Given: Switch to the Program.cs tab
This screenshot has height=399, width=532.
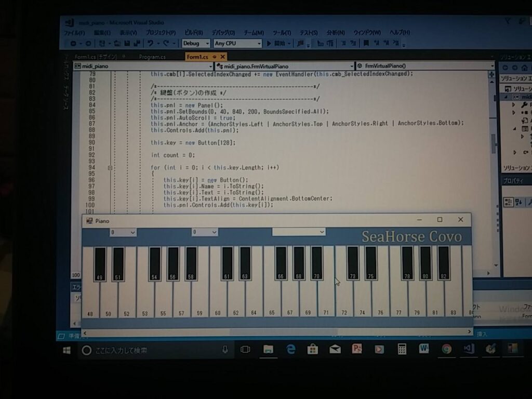Looking at the screenshot, I should [152, 57].
